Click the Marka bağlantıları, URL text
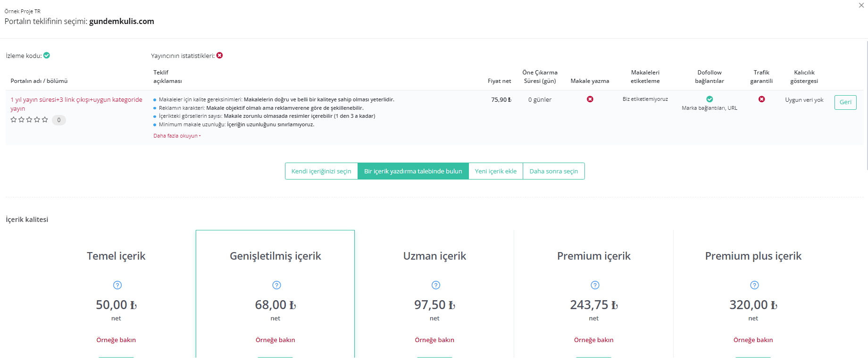Image resolution: width=868 pixels, height=360 pixels. point(709,108)
